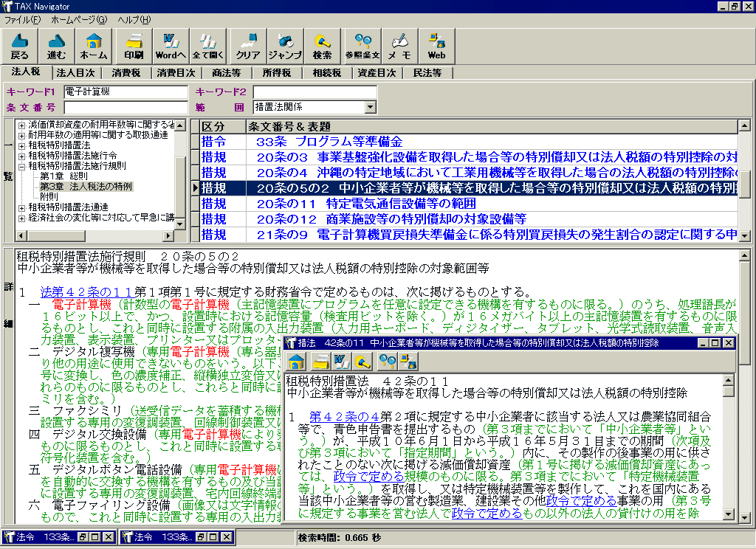
Task: Expand the 租税特別措置法施行令 tree node
Action: tap(22, 156)
